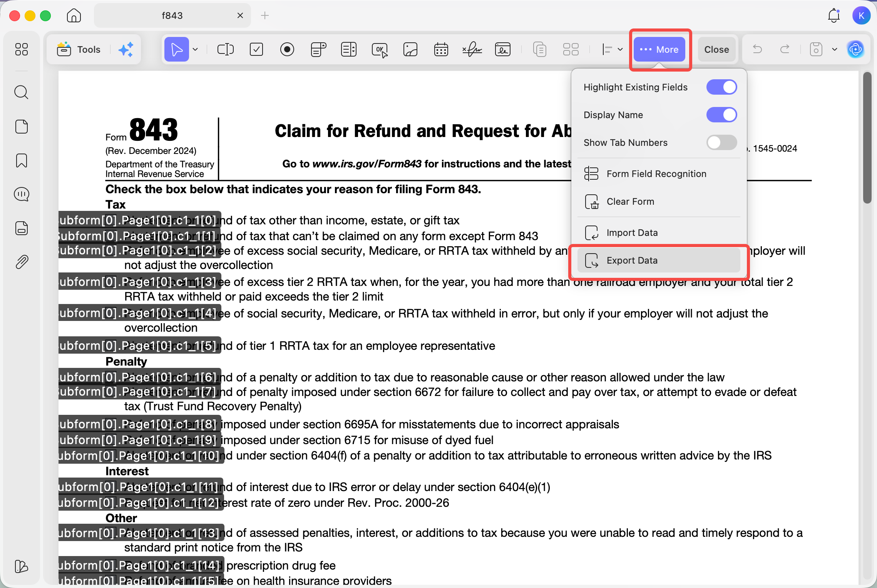877x588 pixels.
Task: Click the www.irs.gov/Form843 text
Action: click(x=367, y=164)
